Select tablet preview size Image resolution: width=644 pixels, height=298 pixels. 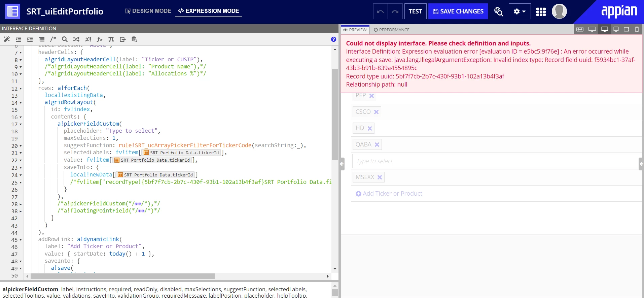627,29
